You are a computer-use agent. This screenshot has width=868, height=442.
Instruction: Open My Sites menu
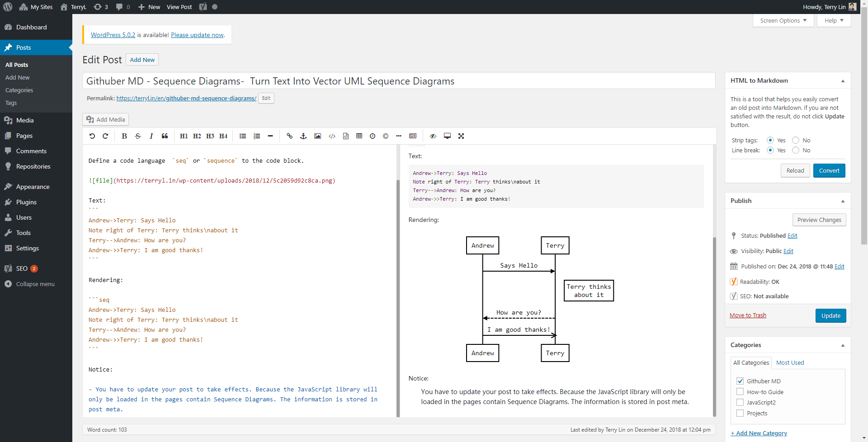pyautogui.click(x=36, y=7)
